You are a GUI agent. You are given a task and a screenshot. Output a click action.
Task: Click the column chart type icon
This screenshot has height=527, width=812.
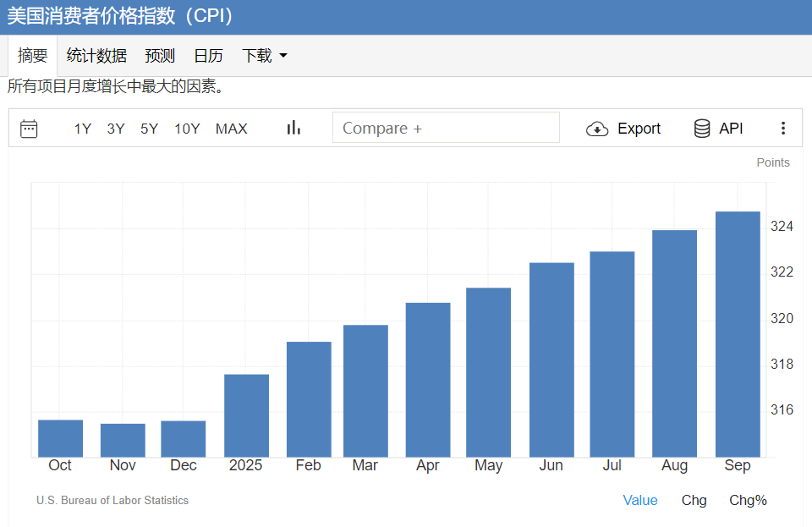pos(293,127)
